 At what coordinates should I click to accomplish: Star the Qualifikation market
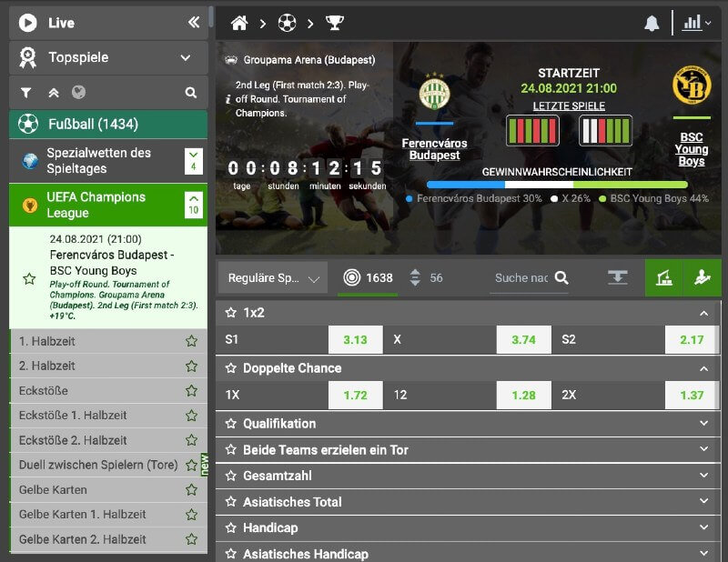(231, 424)
